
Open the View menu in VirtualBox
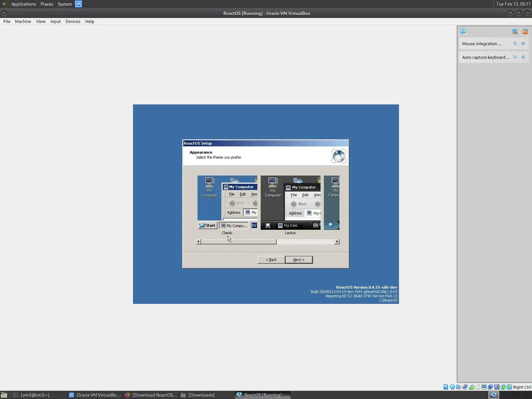pyautogui.click(x=41, y=21)
